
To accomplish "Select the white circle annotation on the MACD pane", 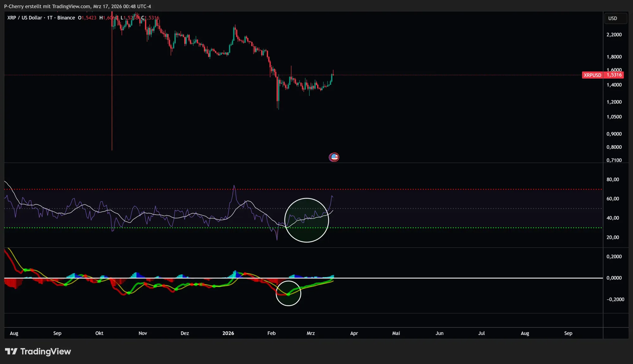I will 288,293.
